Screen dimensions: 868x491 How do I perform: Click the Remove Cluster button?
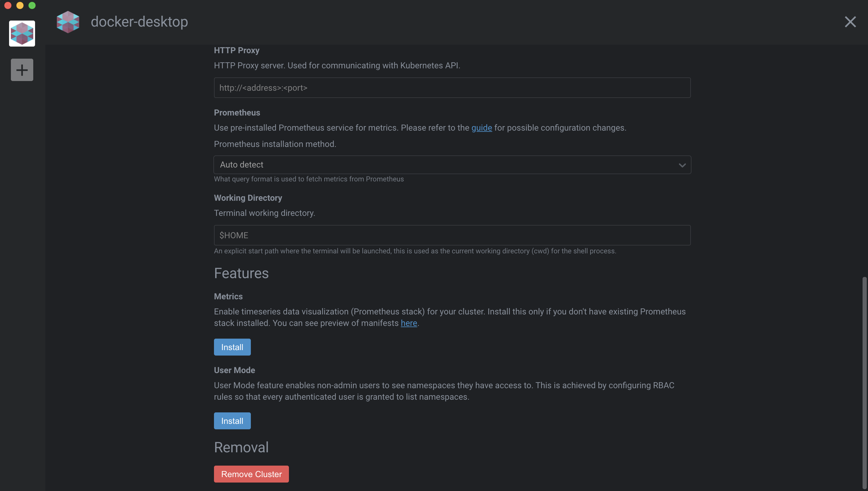tap(251, 474)
